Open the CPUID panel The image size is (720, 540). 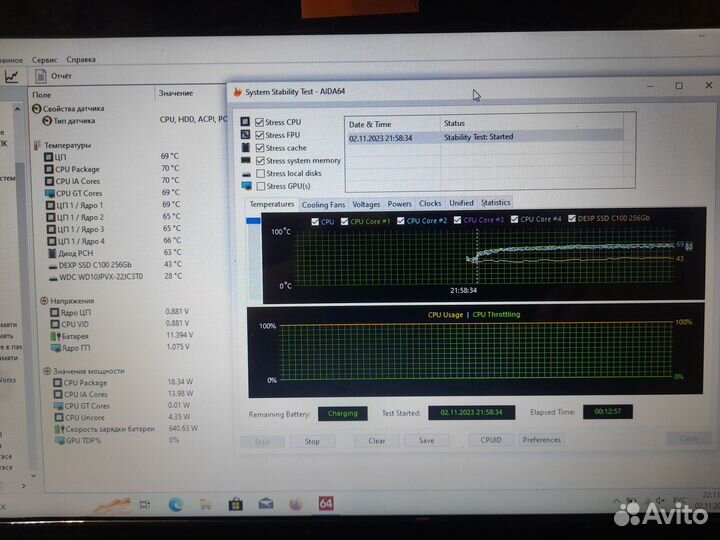coord(491,440)
